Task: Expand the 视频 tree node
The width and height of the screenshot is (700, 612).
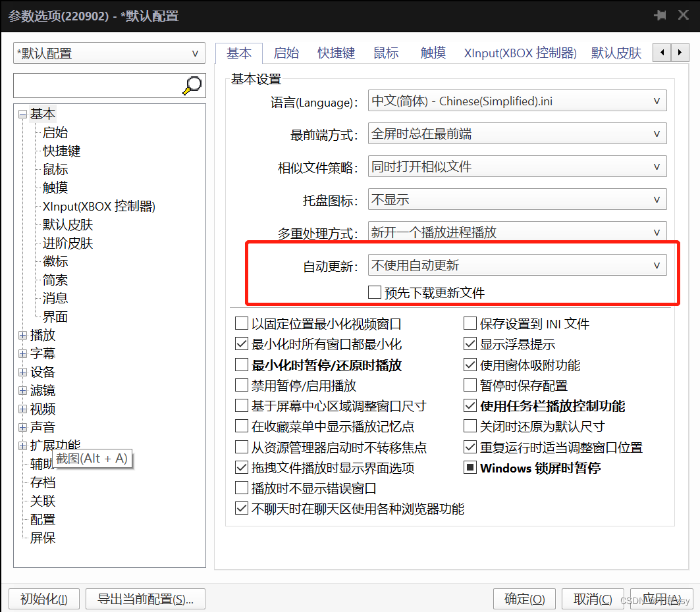Action: pos(22,409)
